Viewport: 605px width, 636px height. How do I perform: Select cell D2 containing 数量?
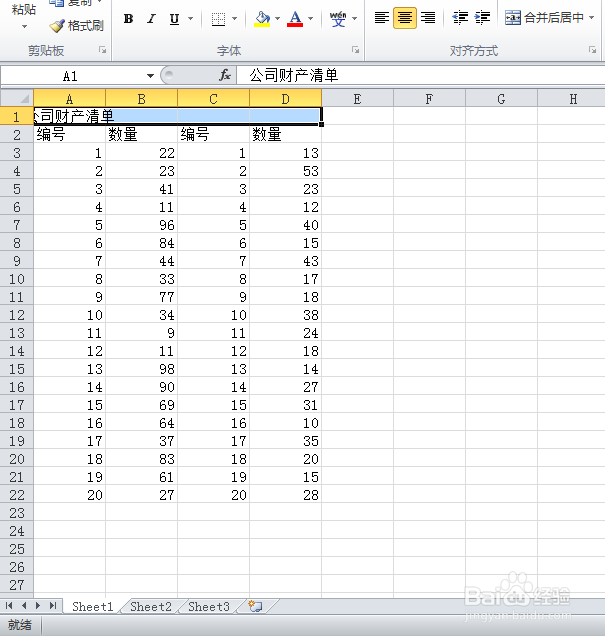(285, 134)
